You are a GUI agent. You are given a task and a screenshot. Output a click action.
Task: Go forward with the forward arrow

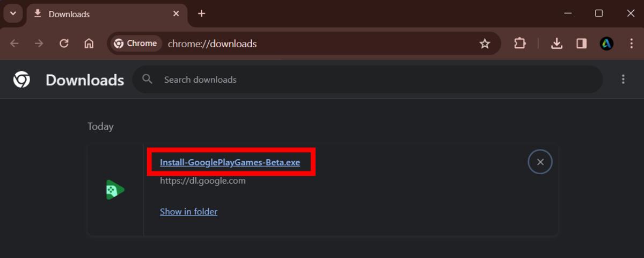click(39, 44)
